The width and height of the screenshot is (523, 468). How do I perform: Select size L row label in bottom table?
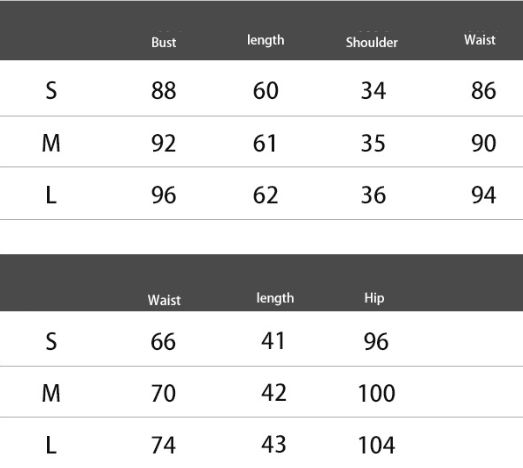tap(51, 445)
